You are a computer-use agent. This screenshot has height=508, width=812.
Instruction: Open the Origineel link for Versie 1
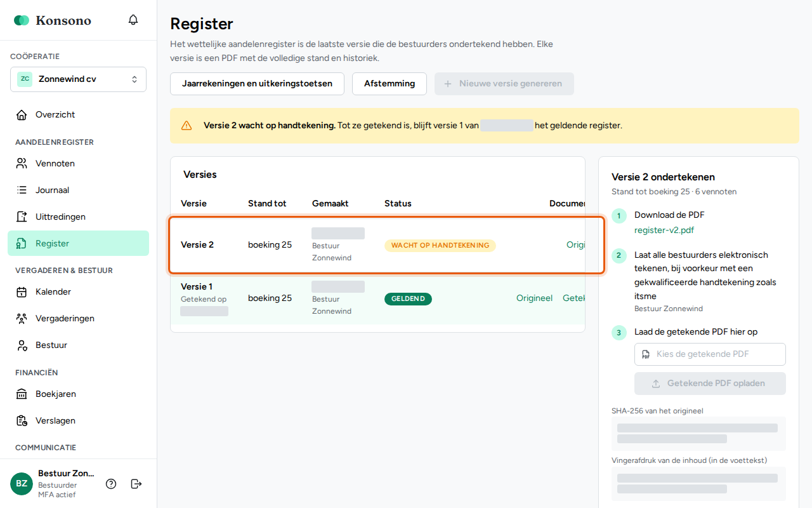pyautogui.click(x=534, y=298)
